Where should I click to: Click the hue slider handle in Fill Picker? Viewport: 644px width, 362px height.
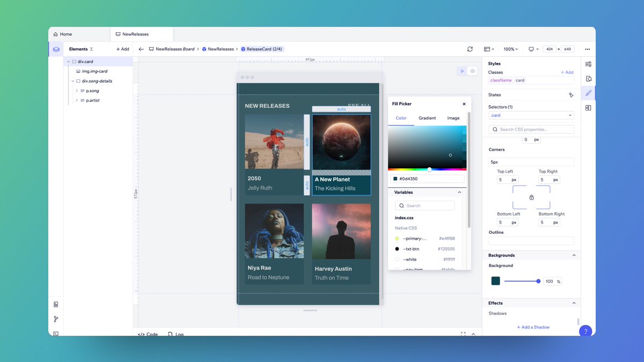tap(429, 169)
